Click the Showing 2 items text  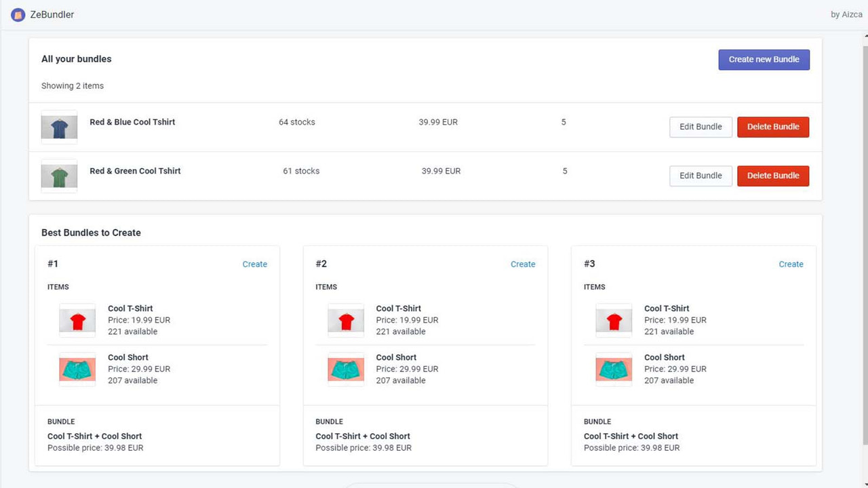point(73,85)
